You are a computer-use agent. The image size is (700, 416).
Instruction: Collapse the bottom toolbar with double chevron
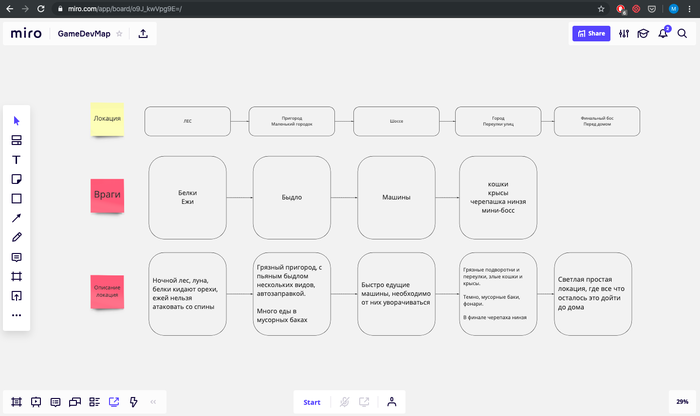click(153, 402)
